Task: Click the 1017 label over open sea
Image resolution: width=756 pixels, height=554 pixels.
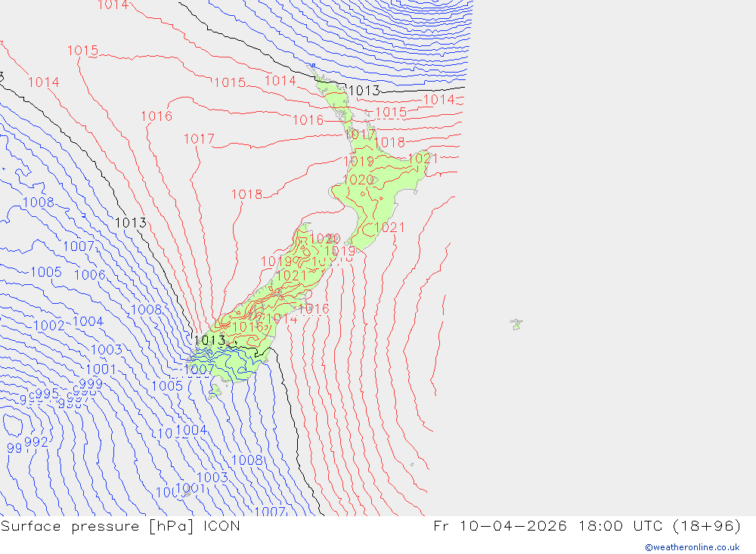Action: tap(199, 139)
